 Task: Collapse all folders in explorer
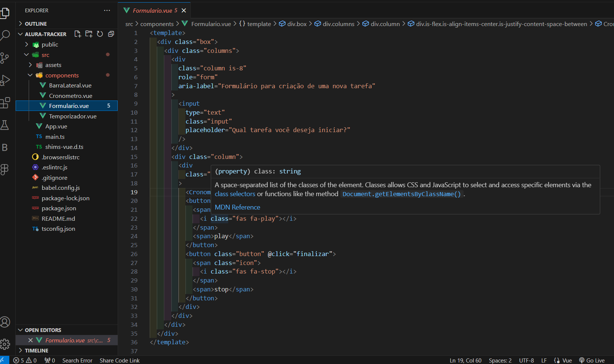coord(111,34)
